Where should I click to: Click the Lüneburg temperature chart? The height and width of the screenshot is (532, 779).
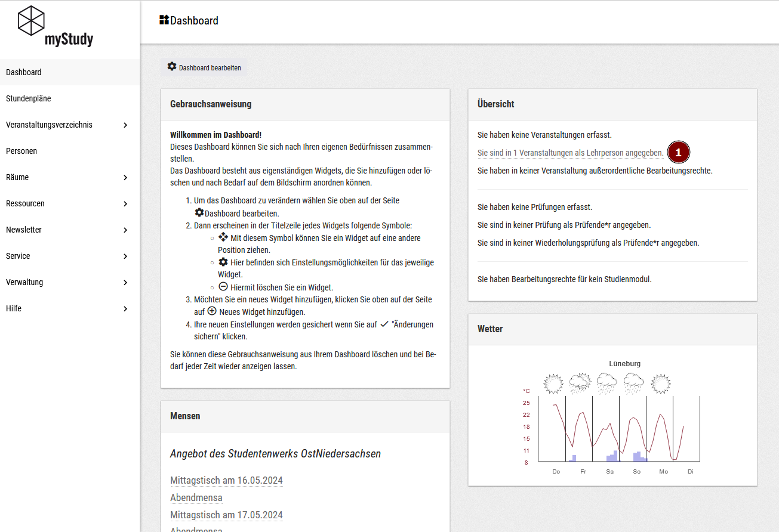(x=618, y=429)
